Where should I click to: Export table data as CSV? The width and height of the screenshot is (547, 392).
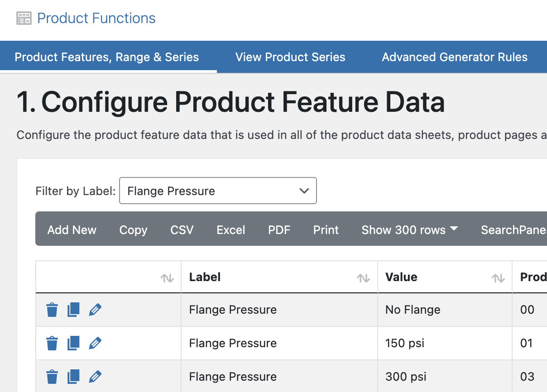click(182, 229)
